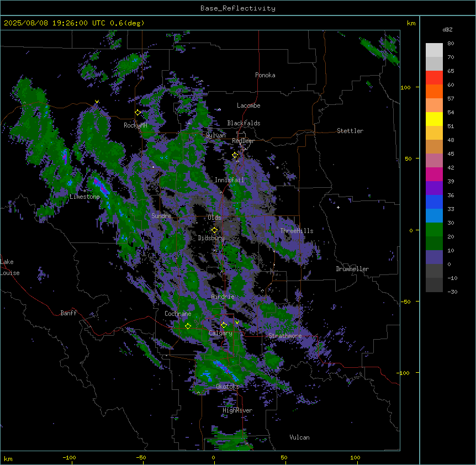Select the Drumheller label
Screen dimensions: 476x465
(352, 269)
